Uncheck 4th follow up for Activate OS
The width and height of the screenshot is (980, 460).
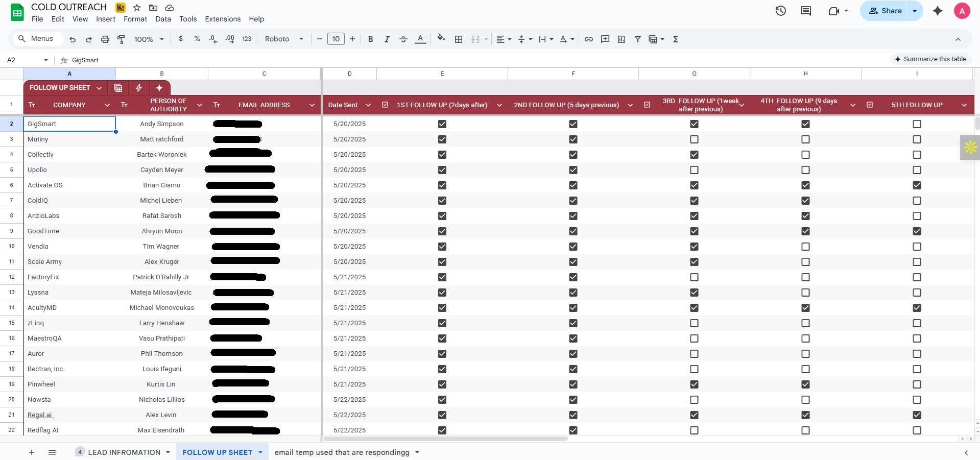click(x=805, y=185)
